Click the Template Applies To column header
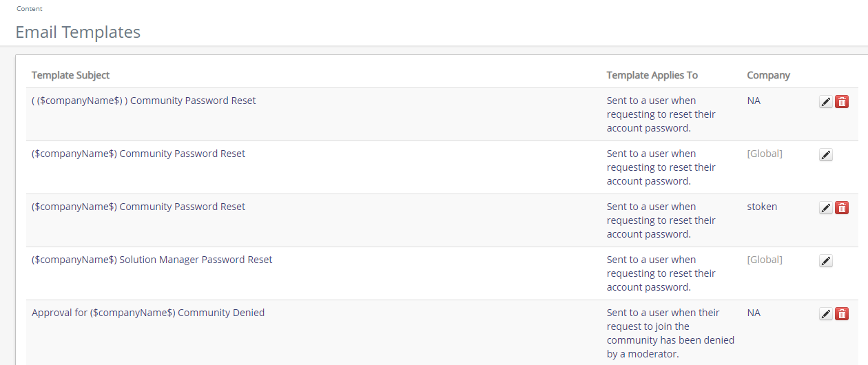 point(652,75)
